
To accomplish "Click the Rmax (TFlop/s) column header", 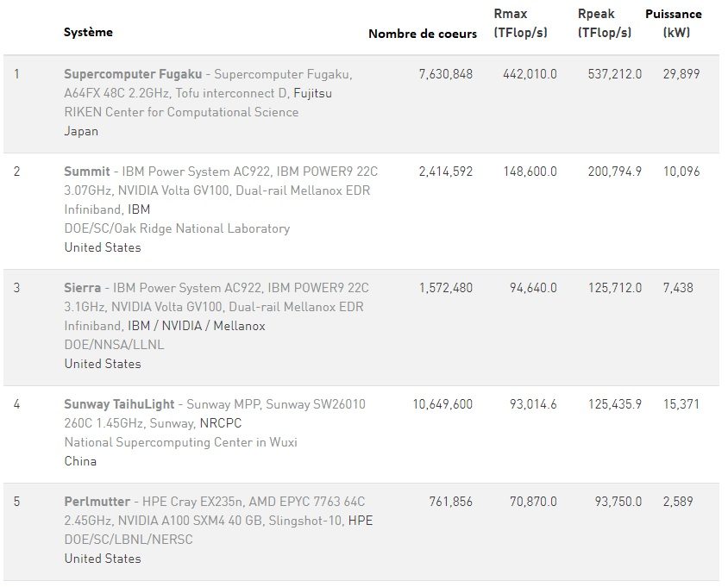I will click(522, 23).
